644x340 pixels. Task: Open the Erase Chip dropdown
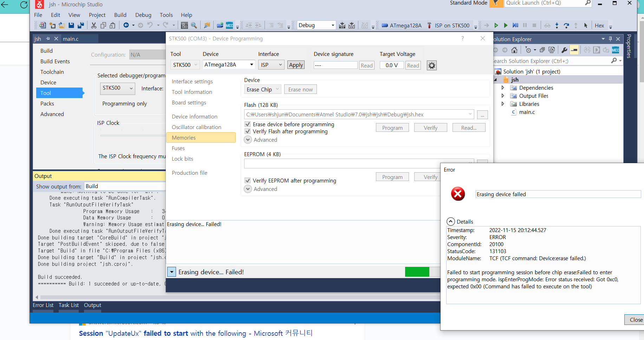(263, 90)
